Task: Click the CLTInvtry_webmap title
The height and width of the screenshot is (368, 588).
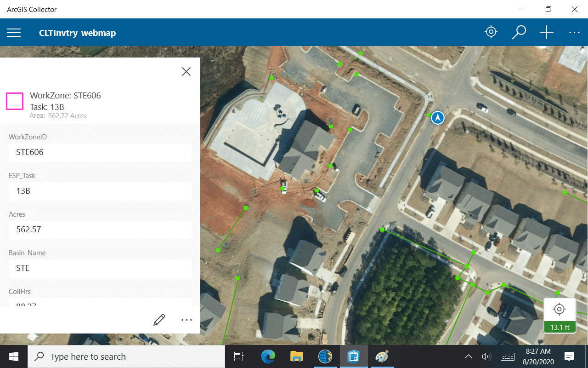Action: pyautogui.click(x=77, y=33)
